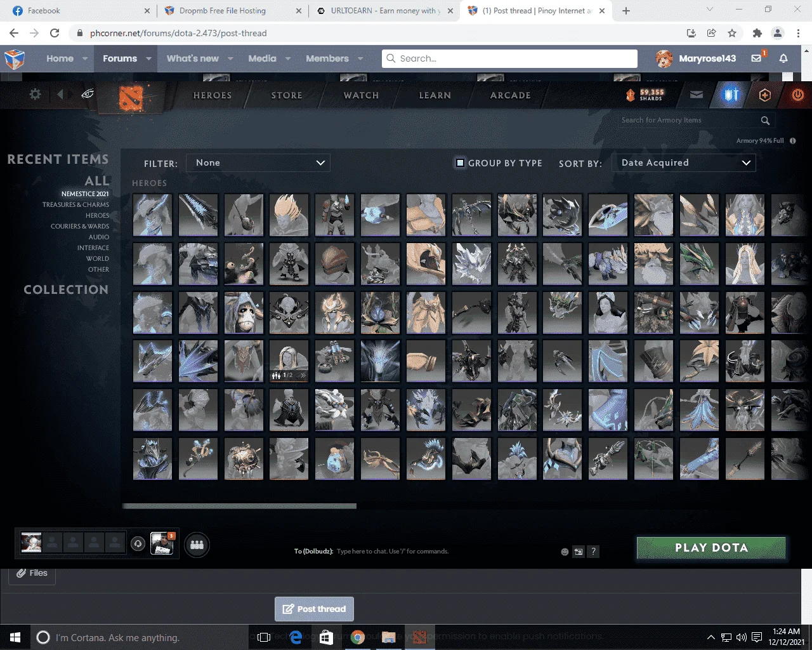Select the NEMESTICE 2021 category
The image size is (812, 650).
coord(85,194)
